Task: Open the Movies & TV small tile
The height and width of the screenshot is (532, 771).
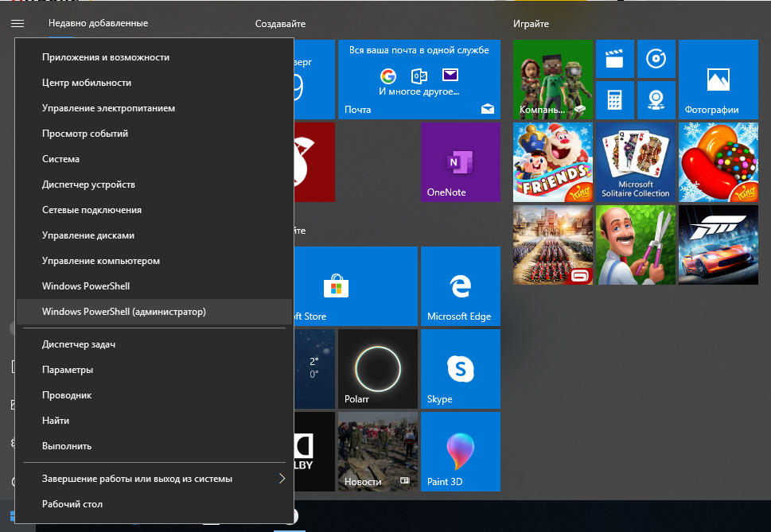Action: tap(614, 59)
